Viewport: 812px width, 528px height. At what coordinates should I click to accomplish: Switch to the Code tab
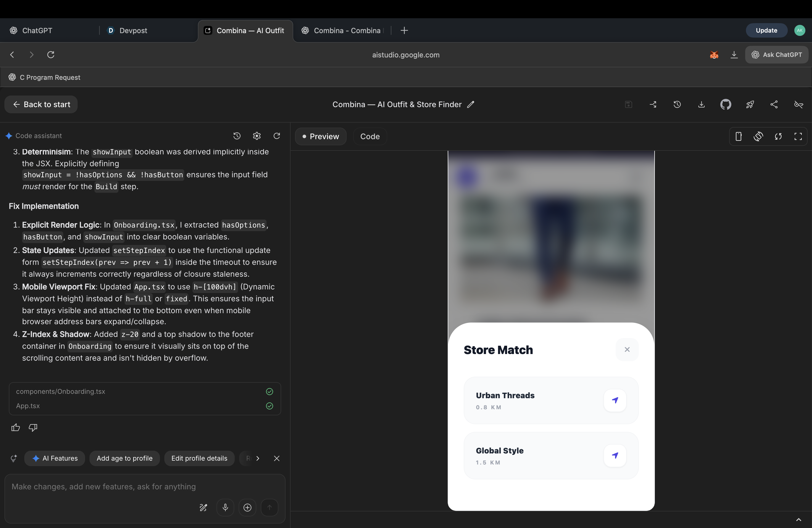(370, 136)
